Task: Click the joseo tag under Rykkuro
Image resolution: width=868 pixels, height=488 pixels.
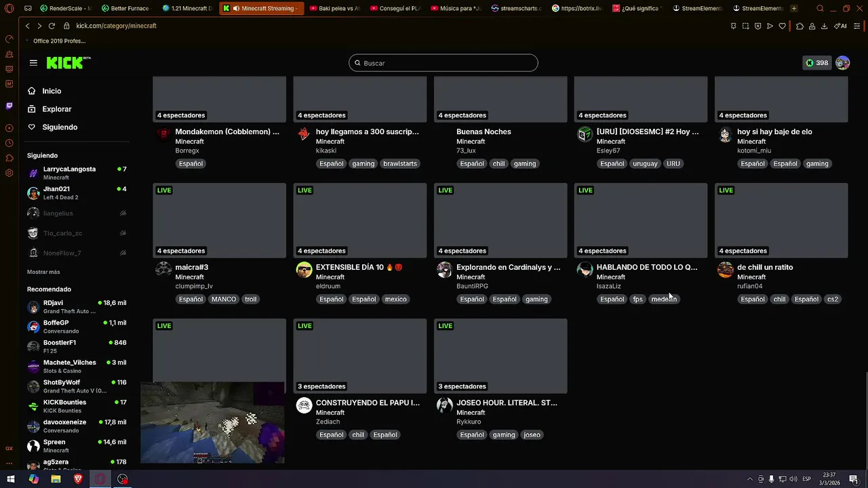Action: [532, 434]
